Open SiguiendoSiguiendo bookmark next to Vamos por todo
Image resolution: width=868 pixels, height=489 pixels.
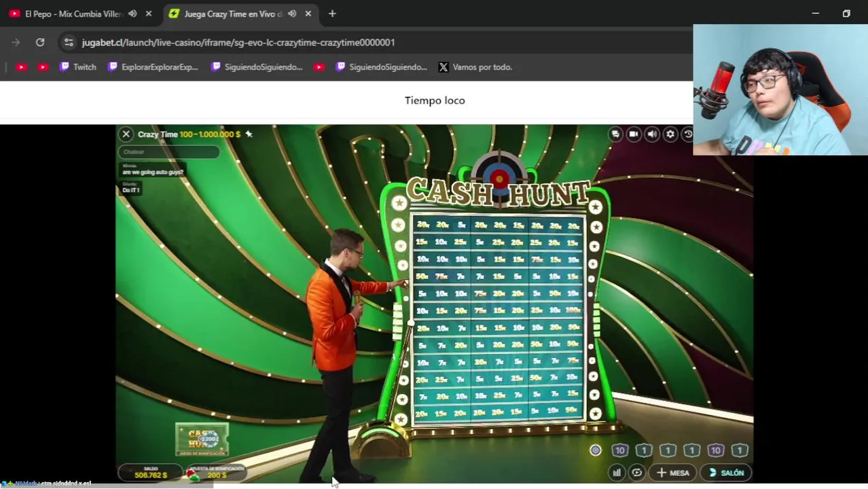tap(382, 67)
